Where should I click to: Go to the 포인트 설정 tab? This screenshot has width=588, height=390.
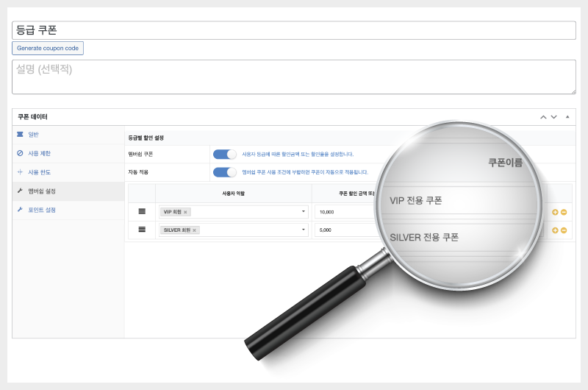[x=42, y=210]
